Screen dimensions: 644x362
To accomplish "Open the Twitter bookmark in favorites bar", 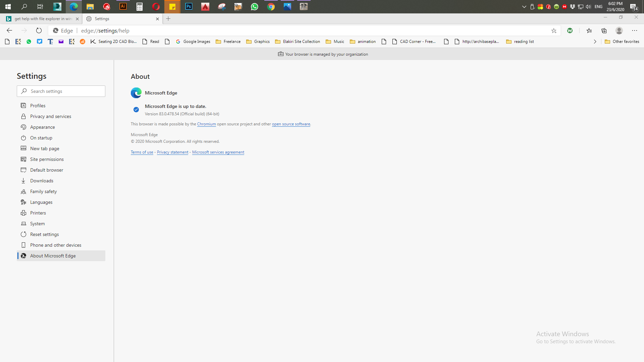I will (x=40, y=42).
